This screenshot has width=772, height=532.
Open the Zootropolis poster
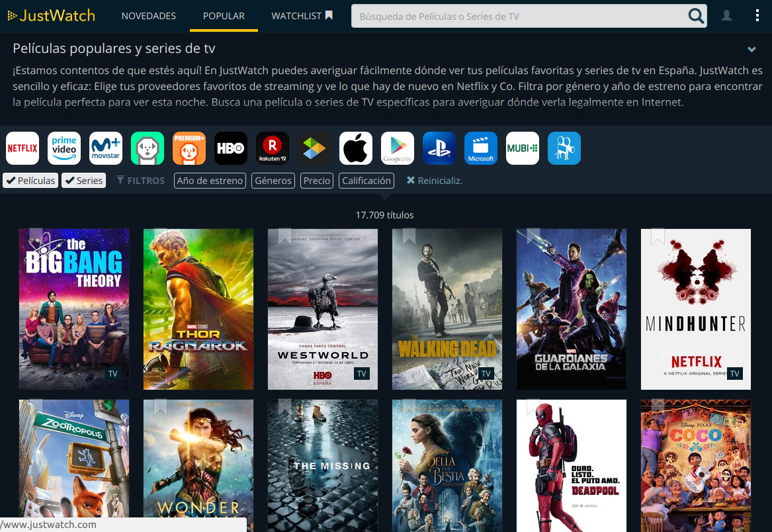click(x=74, y=466)
